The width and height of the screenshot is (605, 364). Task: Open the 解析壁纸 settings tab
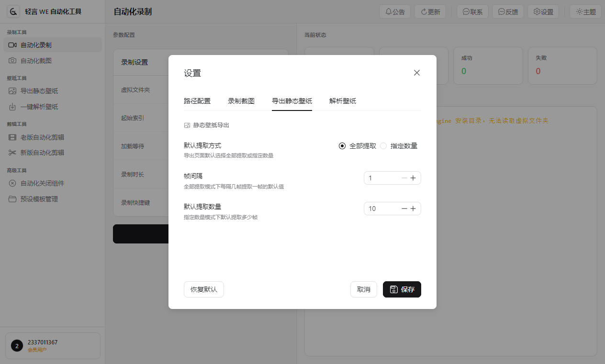(x=342, y=101)
